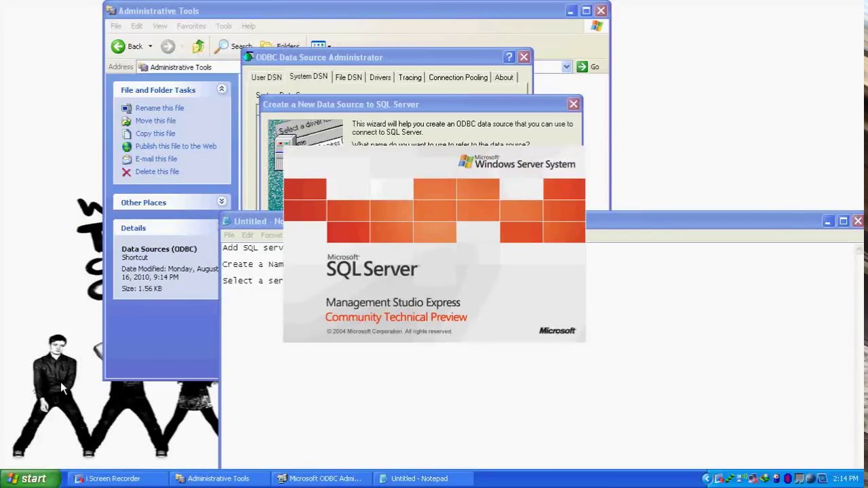Switch to the System DSN tab
This screenshot has height=488, width=868.
click(308, 77)
